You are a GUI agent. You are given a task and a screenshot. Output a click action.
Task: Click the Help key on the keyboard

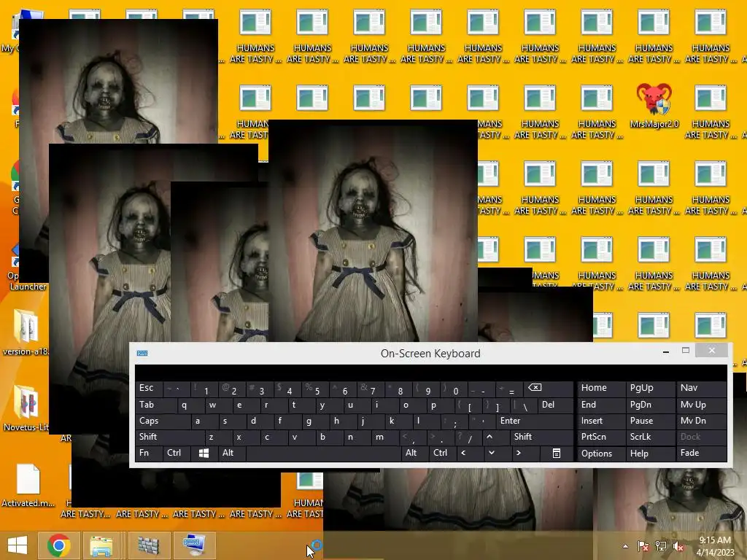tap(650, 453)
